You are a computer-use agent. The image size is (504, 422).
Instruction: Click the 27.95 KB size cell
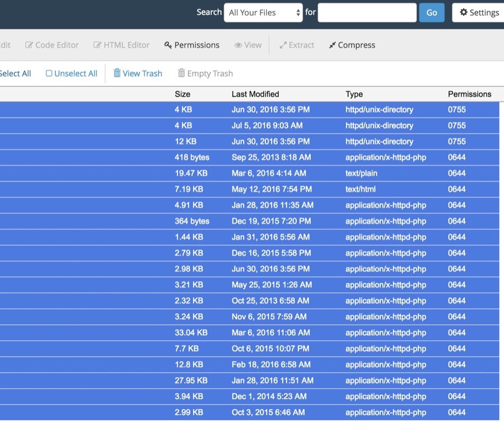point(191,381)
